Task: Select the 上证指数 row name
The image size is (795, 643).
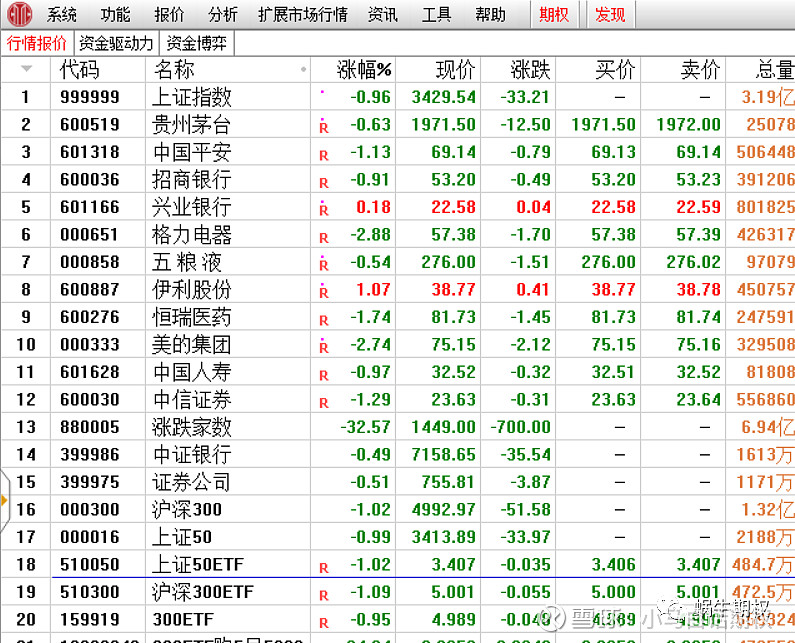Action: tap(192, 97)
